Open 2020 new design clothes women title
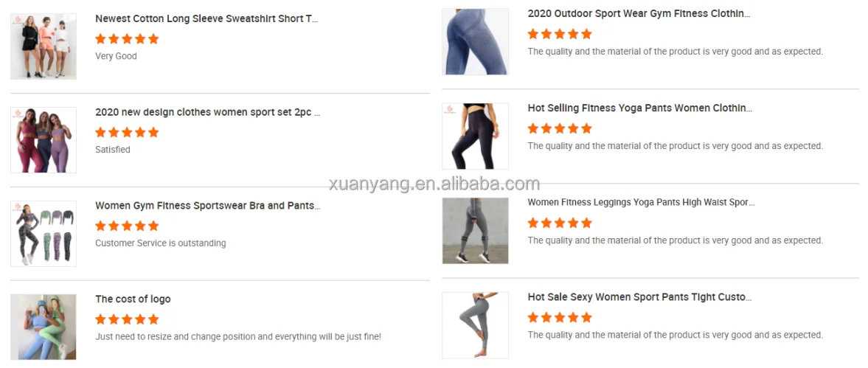868x368 pixels. 207,112
